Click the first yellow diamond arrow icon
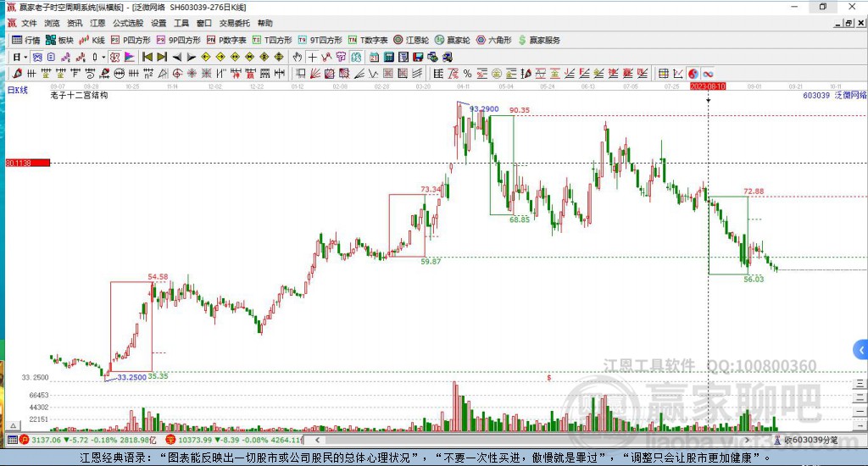The height and width of the screenshot is (466, 868). [206, 57]
